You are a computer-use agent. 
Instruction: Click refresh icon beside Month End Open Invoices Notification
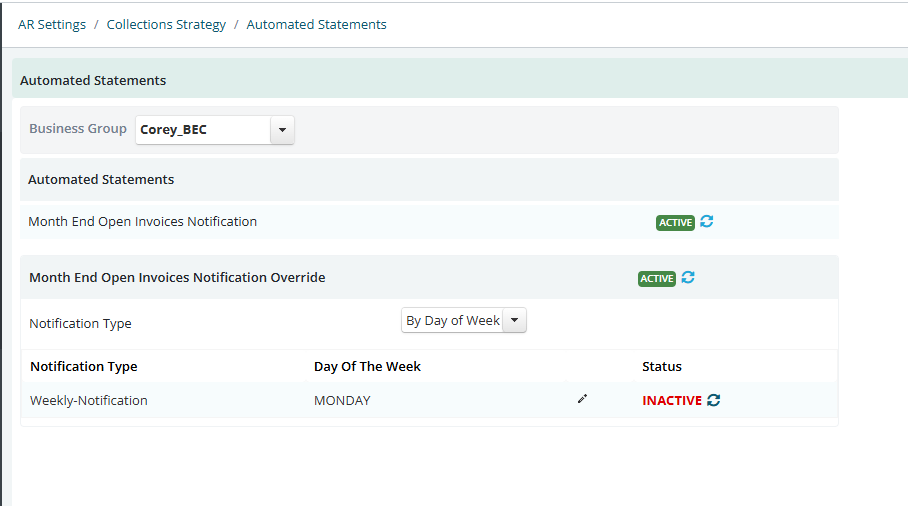(706, 222)
